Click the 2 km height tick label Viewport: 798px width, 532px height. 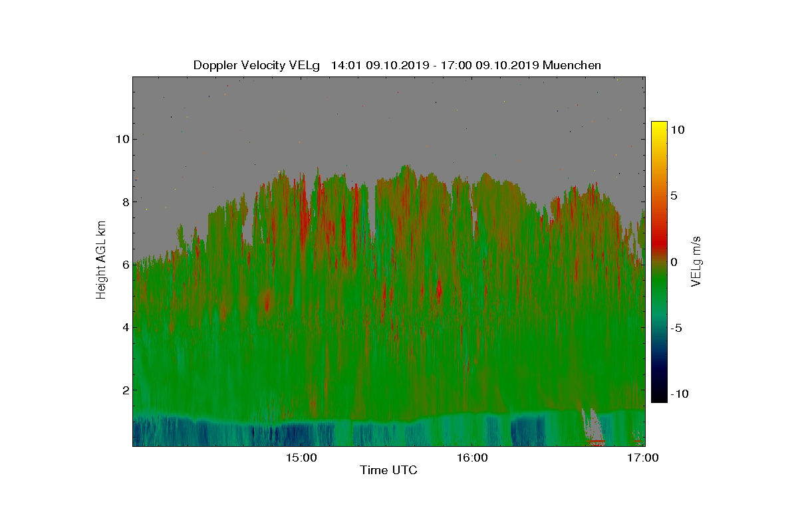124,390
